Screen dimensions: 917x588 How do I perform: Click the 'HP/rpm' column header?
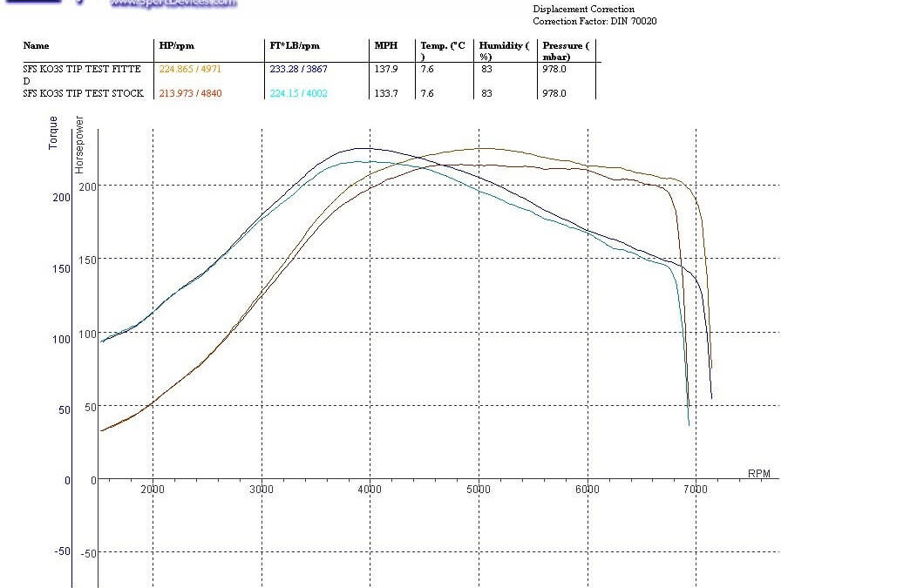pyautogui.click(x=177, y=45)
